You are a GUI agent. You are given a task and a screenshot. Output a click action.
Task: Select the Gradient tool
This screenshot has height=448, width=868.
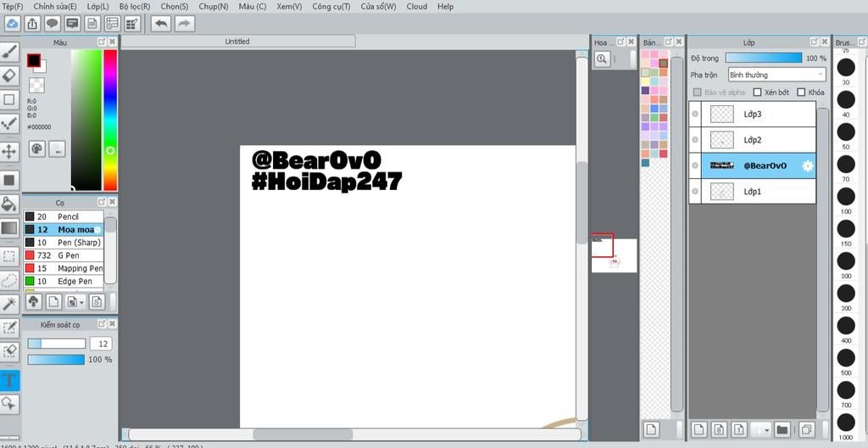(9, 228)
